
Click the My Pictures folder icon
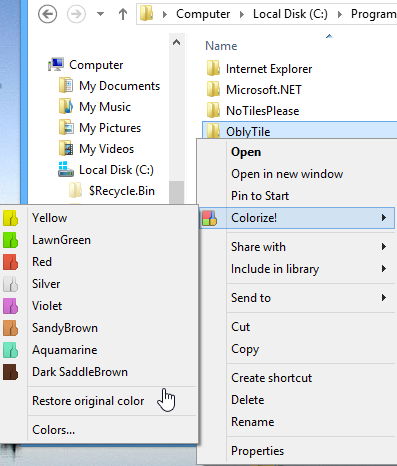pos(66,127)
